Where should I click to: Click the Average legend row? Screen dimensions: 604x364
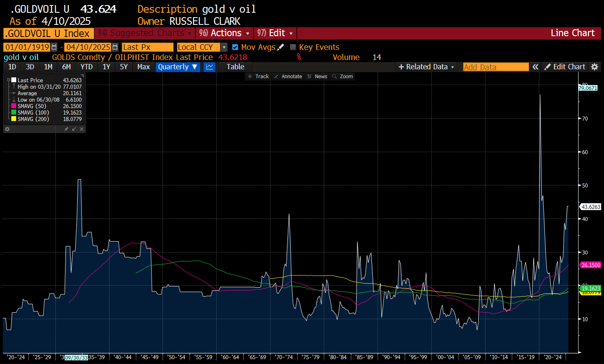coord(46,93)
